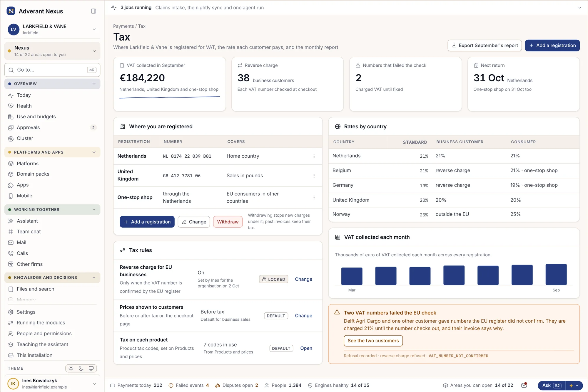Image resolution: width=588 pixels, height=392 pixels.
Task: Click the Payments today card icon
Action: tap(112, 385)
